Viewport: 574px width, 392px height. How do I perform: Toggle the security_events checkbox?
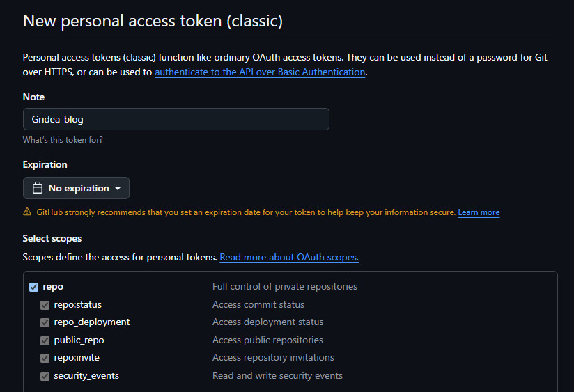(x=45, y=376)
